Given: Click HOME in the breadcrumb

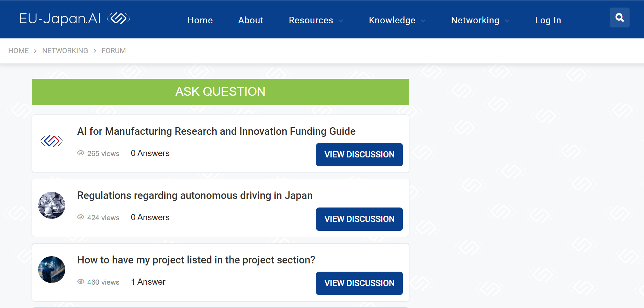Looking at the screenshot, I should click(x=19, y=51).
